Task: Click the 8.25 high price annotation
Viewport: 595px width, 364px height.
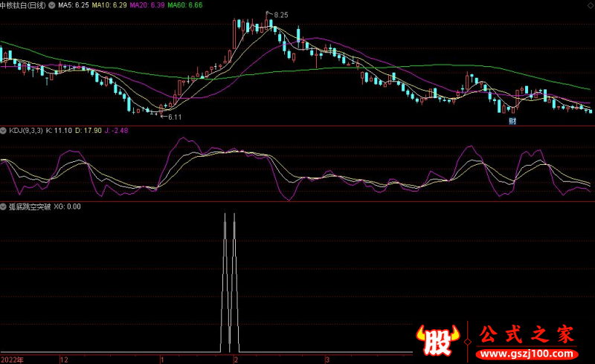Action: pos(280,15)
